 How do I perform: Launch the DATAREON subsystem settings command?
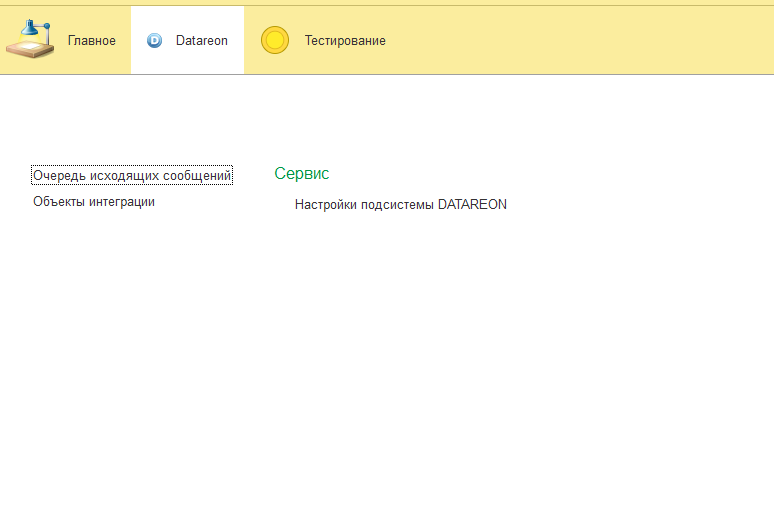point(400,205)
